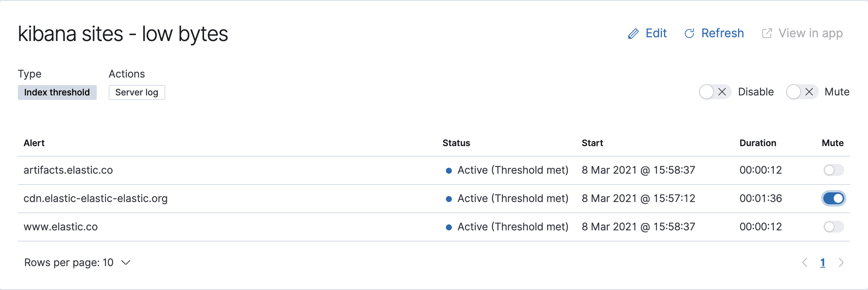Click the X icon beside the Mute switch

coord(809,92)
